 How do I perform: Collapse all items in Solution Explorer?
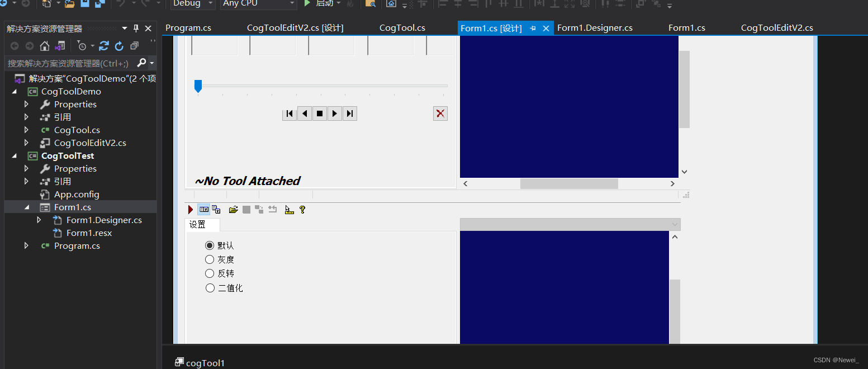point(134,46)
